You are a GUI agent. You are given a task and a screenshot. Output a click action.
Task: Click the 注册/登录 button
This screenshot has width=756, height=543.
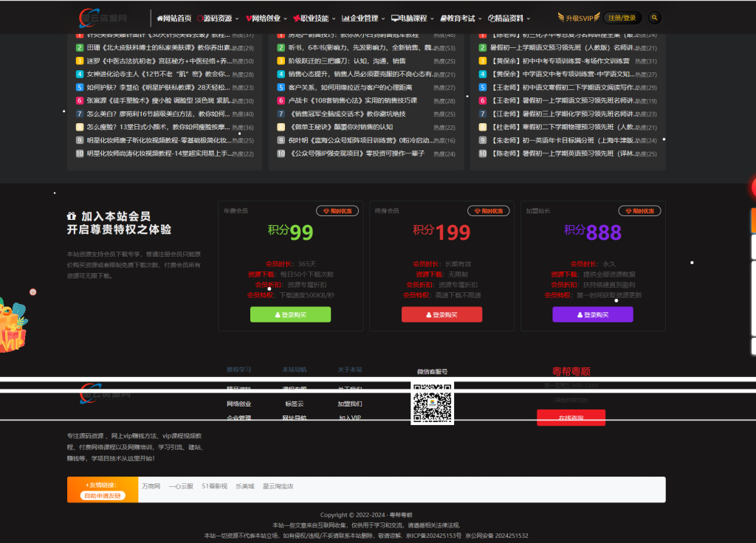click(622, 18)
